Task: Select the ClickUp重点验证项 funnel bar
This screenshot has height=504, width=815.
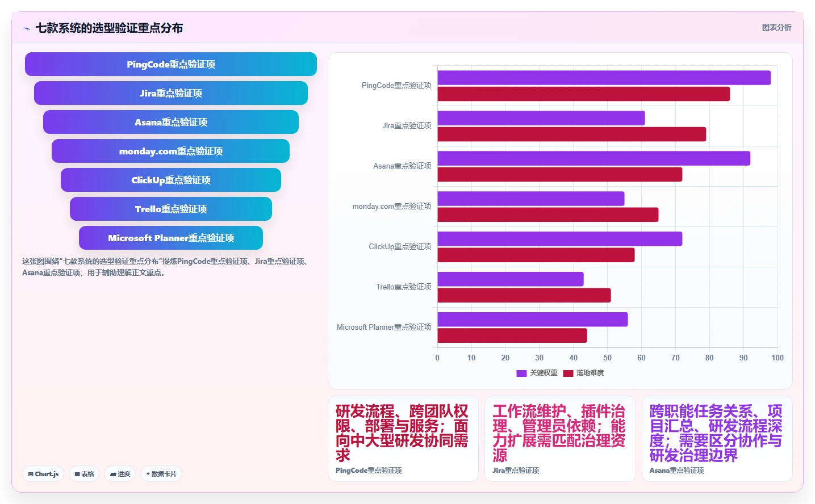Action: [171, 180]
